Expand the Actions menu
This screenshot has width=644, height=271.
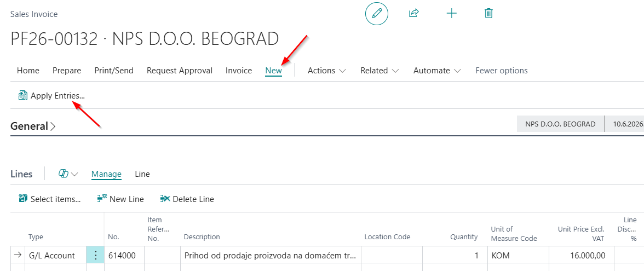pyautogui.click(x=327, y=71)
